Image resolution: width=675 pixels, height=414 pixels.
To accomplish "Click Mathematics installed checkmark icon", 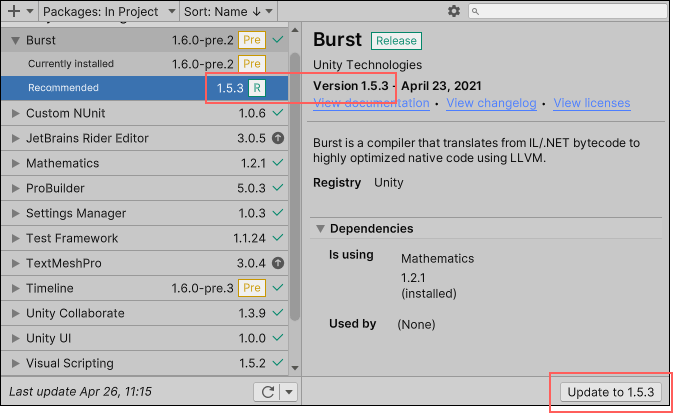I will coord(278,163).
